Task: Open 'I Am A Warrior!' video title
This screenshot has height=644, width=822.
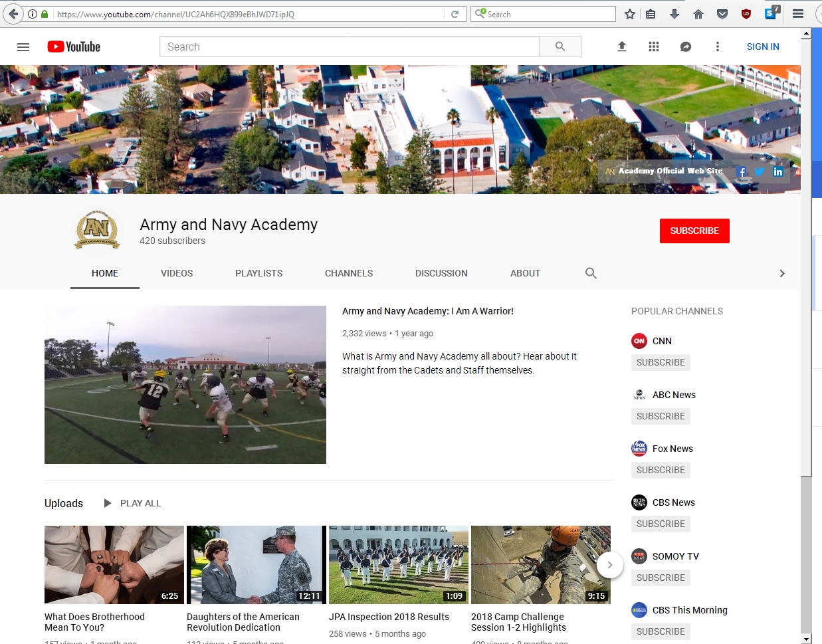Action: click(x=428, y=311)
